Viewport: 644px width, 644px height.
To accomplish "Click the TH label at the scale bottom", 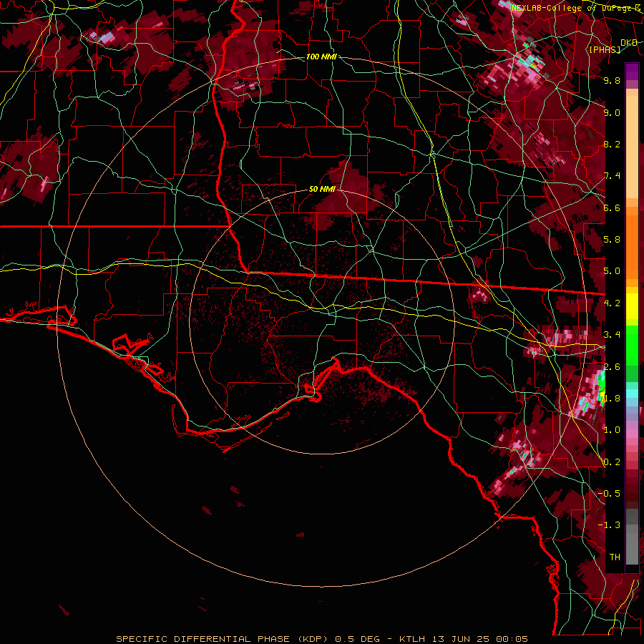I will (615, 557).
